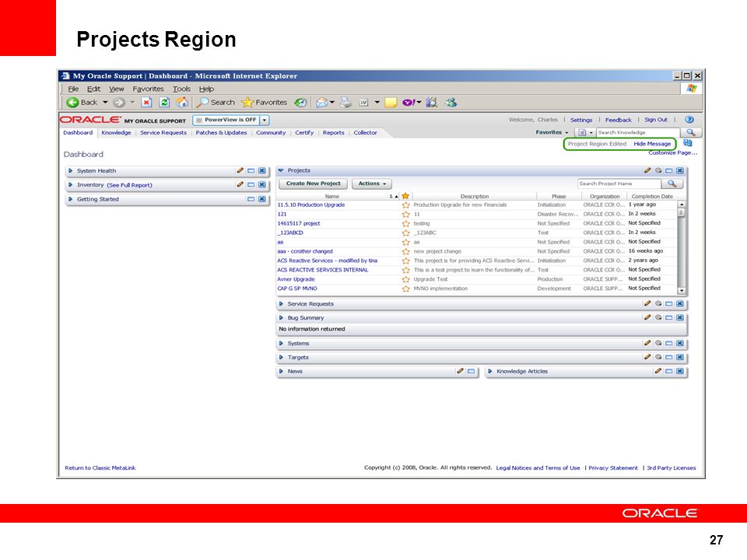Switch to the Collector tab

click(365, 133)
